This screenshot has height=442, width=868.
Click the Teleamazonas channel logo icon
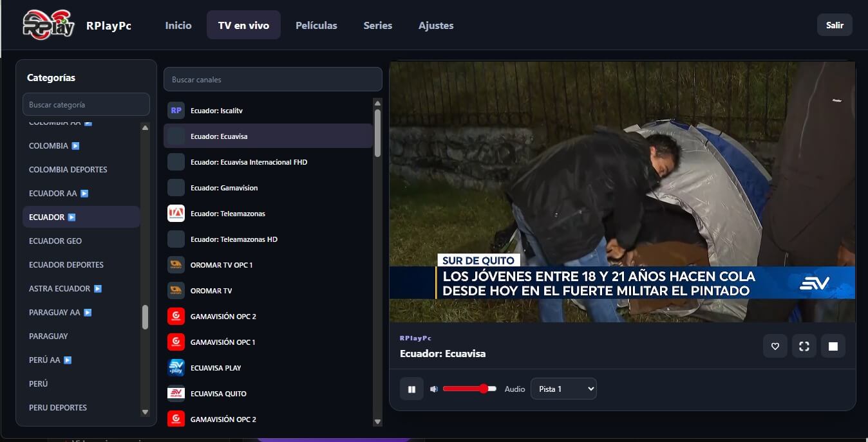coord(176,214)
